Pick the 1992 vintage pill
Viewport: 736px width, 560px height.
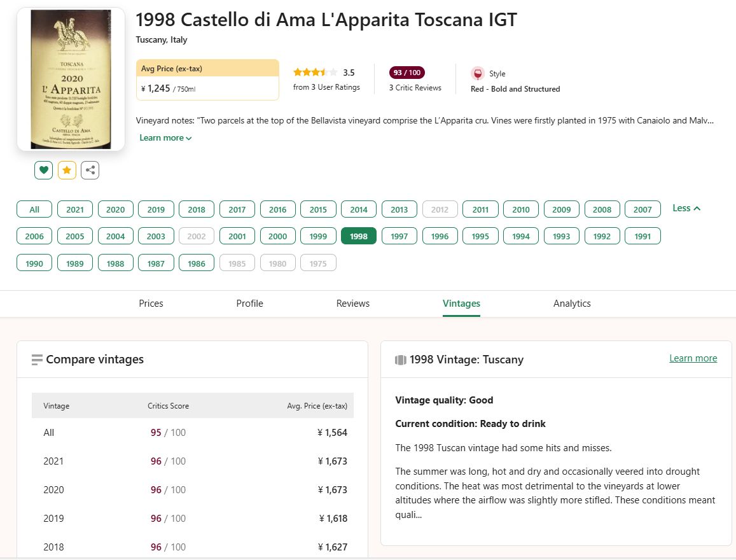(x=602, y=236)
